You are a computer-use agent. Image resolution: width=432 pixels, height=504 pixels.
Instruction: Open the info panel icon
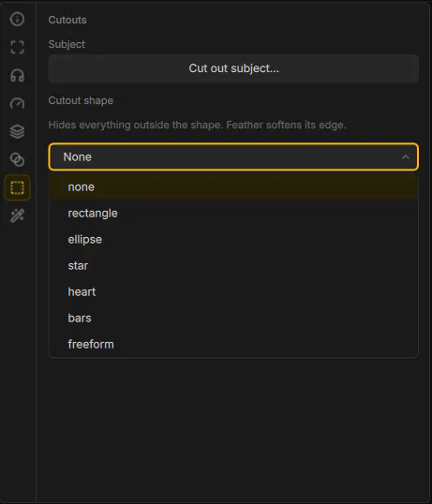pyautogui.click(x=17, y=19)
